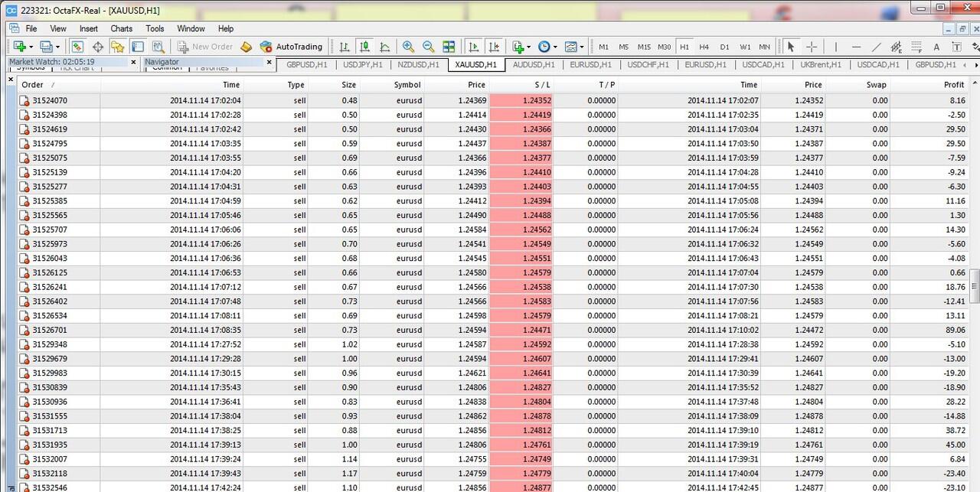Zoom in on the chart
Viewport: 980px width, 492px height.
click(x=408, y=47)
